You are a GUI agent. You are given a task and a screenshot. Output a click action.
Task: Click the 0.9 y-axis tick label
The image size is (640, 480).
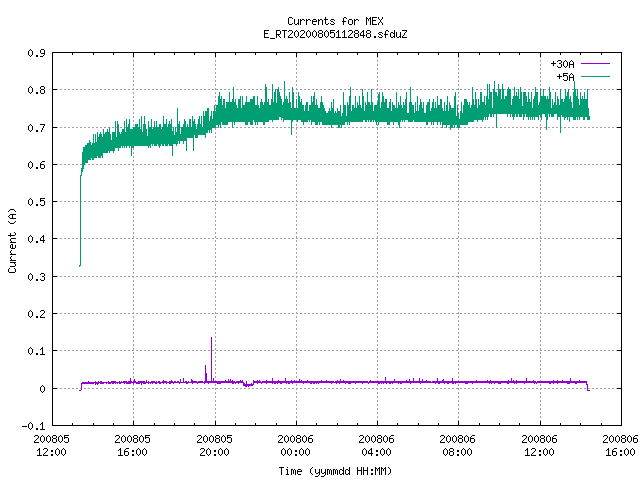[x=36, y=53]
